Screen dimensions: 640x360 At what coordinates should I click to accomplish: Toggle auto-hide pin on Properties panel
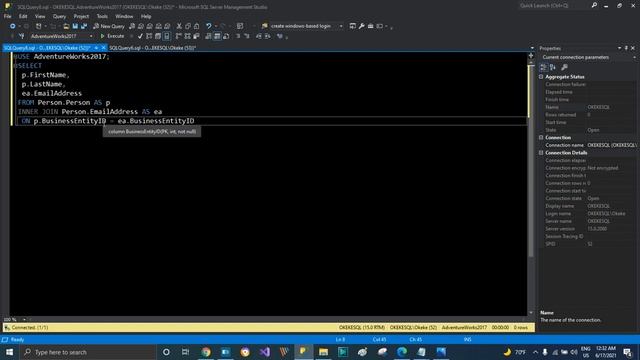627,48
